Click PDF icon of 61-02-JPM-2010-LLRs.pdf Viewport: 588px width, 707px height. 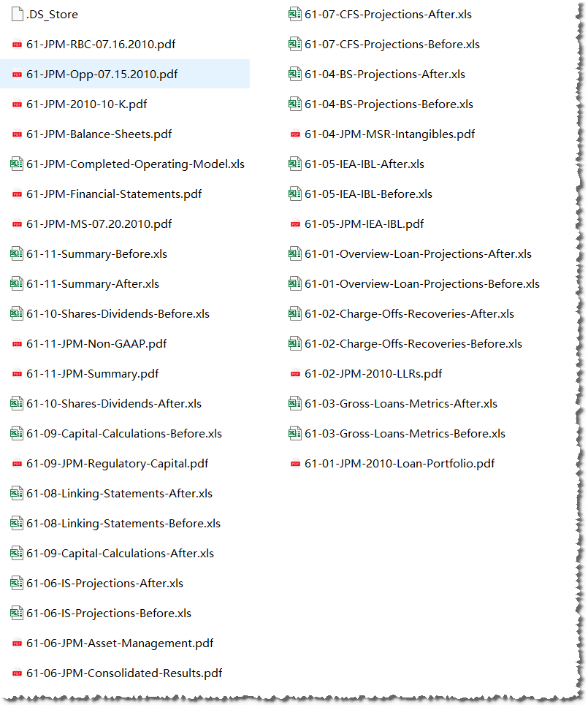click(x=295, y=374)
